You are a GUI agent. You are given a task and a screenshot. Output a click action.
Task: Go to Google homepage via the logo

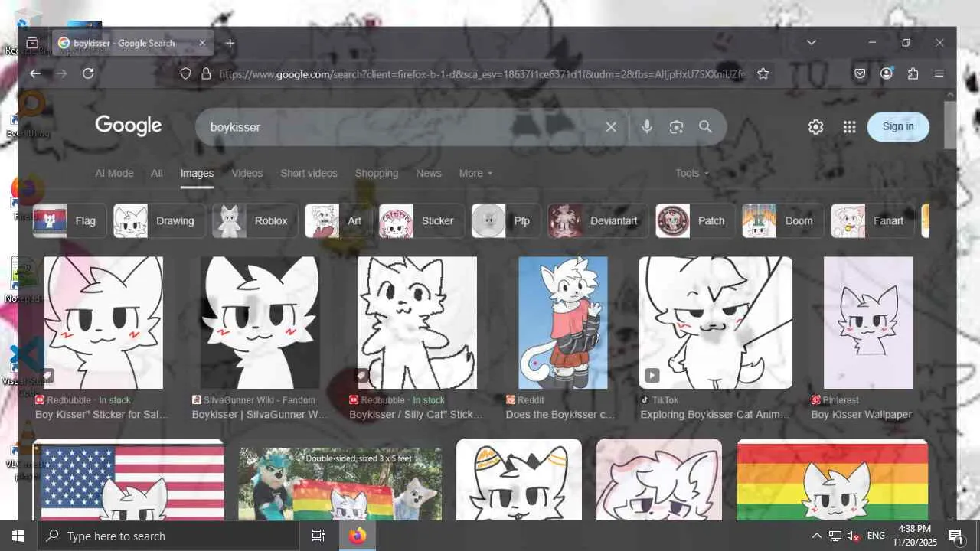(129, 126)
